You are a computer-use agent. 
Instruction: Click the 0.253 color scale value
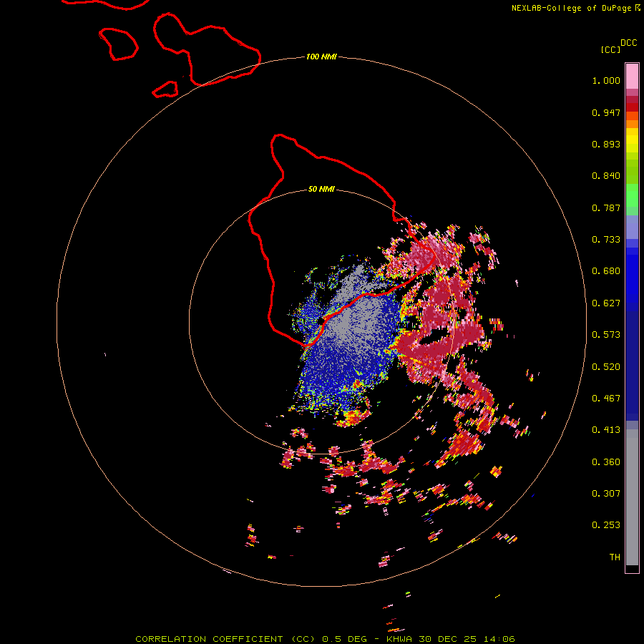tap(606, 525)
